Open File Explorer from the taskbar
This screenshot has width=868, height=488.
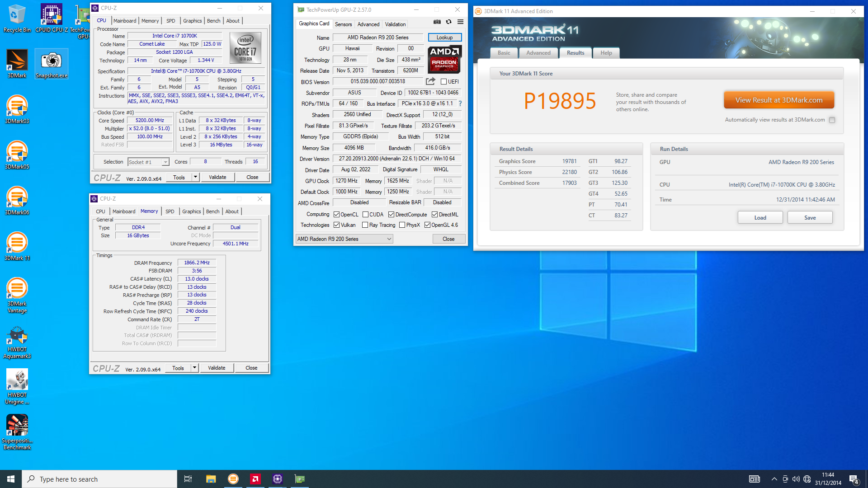coord(211,479)
